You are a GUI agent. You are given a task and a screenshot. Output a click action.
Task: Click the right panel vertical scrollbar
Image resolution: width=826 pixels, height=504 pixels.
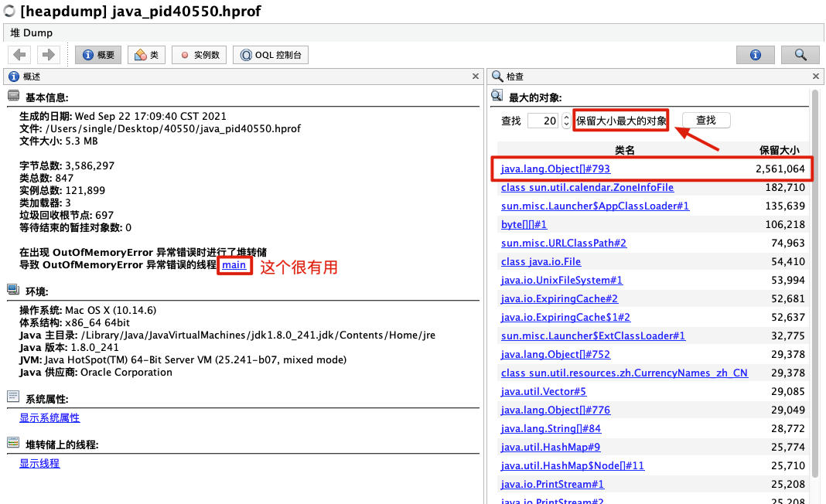click(815, 284)
